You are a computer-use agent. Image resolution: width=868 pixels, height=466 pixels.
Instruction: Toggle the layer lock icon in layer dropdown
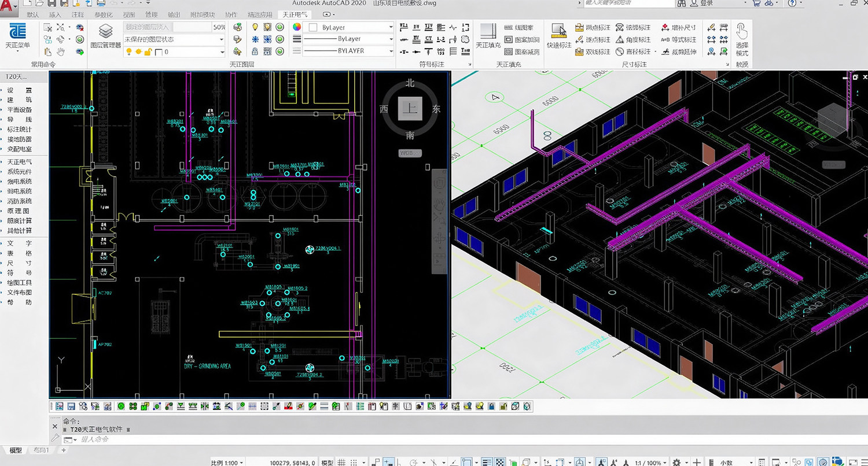point(147,51)
